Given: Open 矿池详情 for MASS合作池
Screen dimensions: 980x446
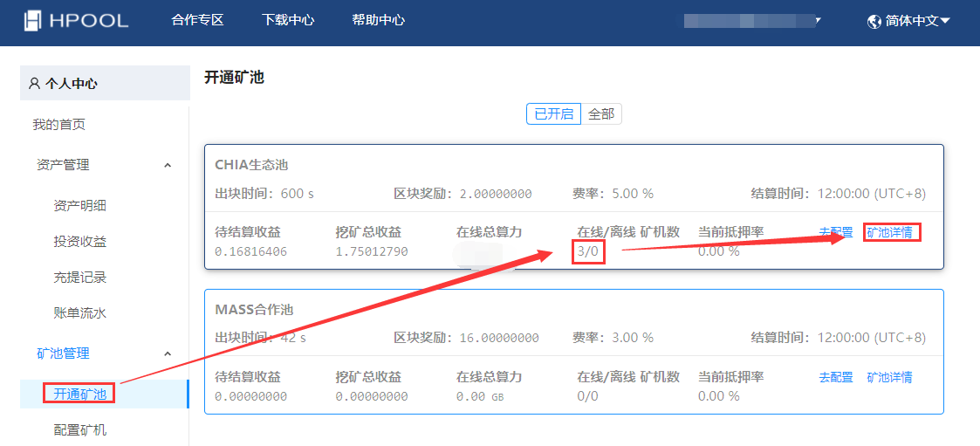Looking at the screenshot, I should click(889, 377).
